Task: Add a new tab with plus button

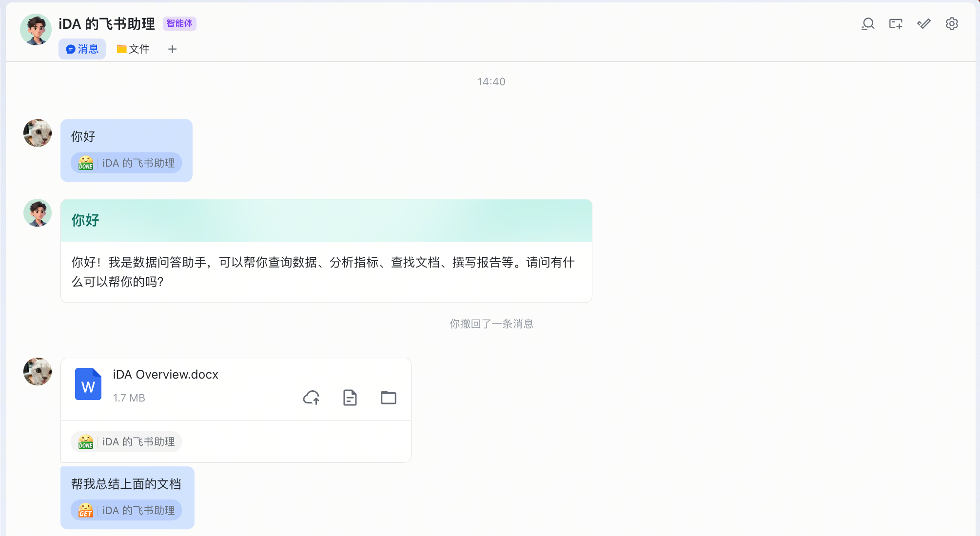Action: 172,49
